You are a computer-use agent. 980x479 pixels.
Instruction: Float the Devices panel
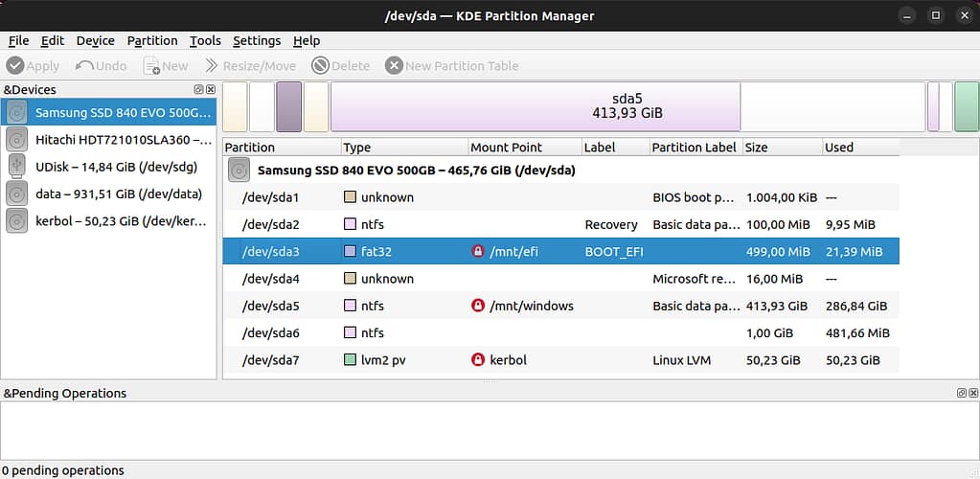click(x=198, y=90)
